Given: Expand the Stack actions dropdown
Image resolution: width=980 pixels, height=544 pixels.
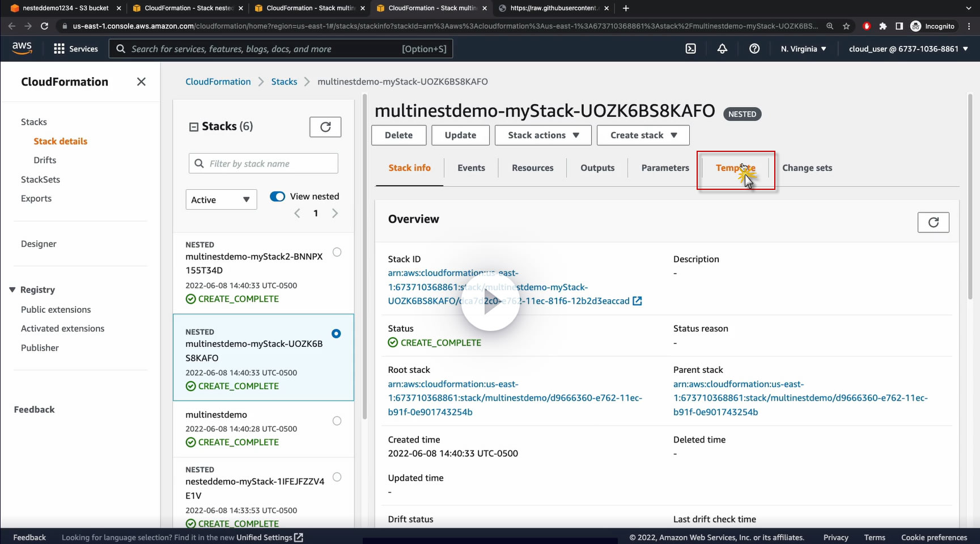Looking at the screenshot, I should (x=542, y=135).
